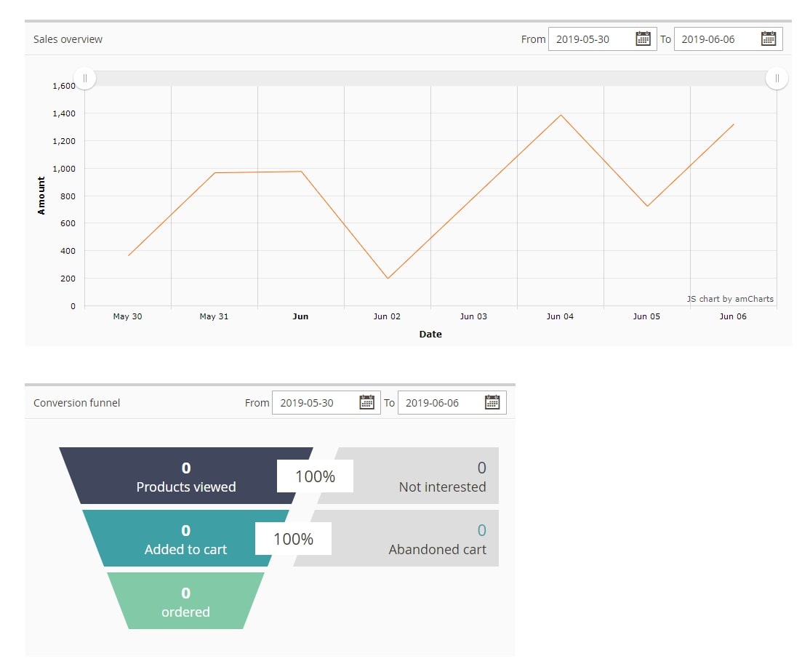Image resolution: width=810 pixels, height=672 pixels.
Task: Click the left range handle on the sales chart
Action: pyautogui.click(x=84, y=78)
